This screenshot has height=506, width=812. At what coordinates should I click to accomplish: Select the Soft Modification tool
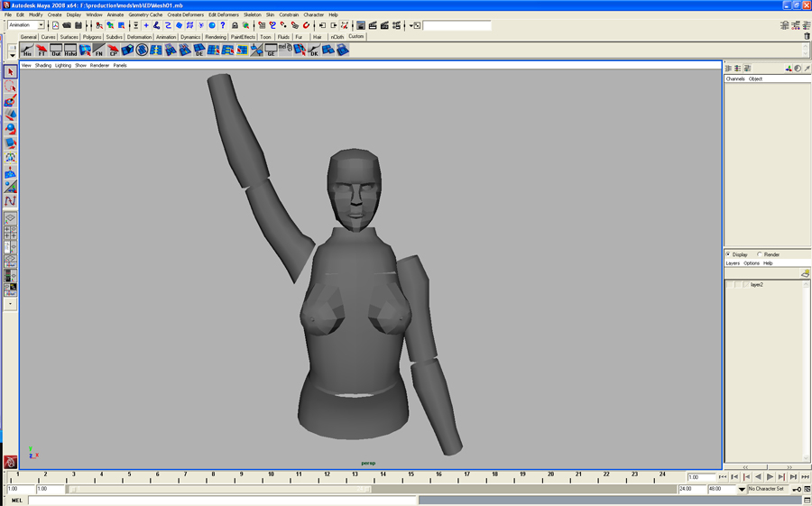click(x=10, y=172)
